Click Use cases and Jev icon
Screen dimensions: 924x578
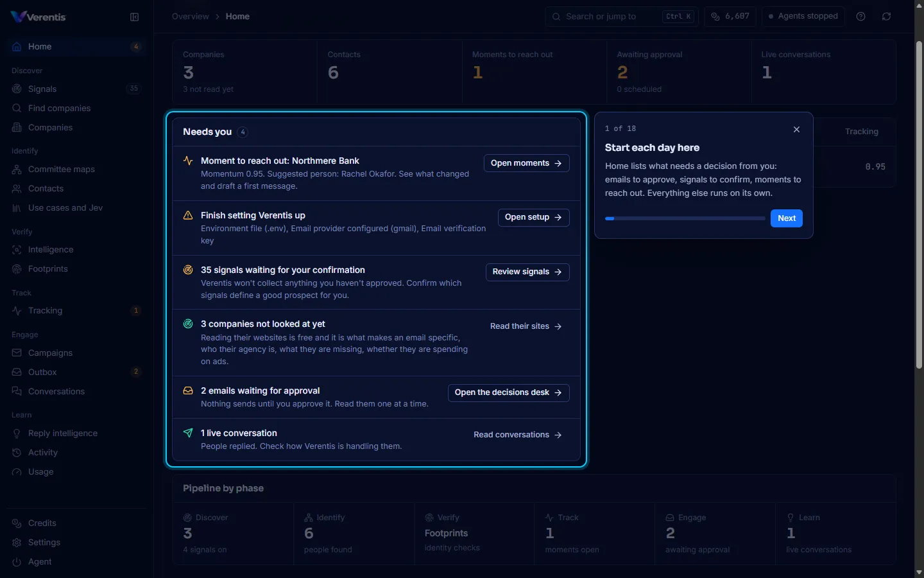click(x=17, y=208)
